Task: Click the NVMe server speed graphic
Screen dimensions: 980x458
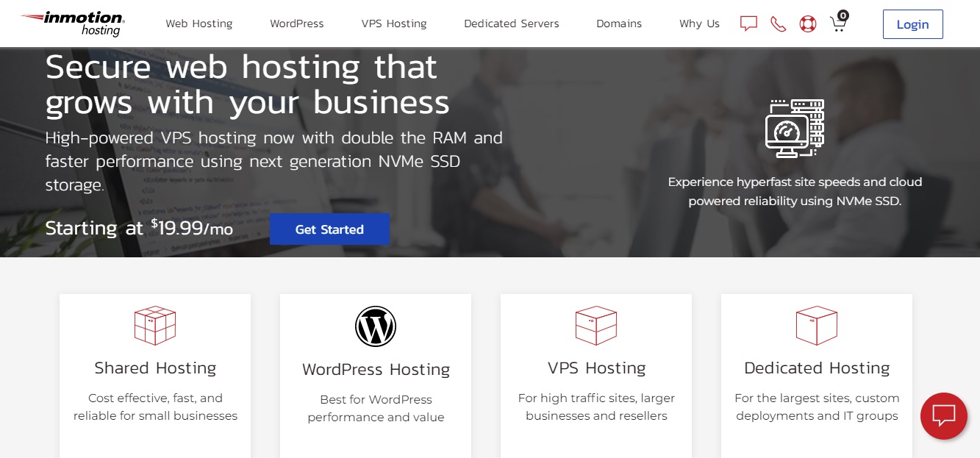Action: coord(795,129)
